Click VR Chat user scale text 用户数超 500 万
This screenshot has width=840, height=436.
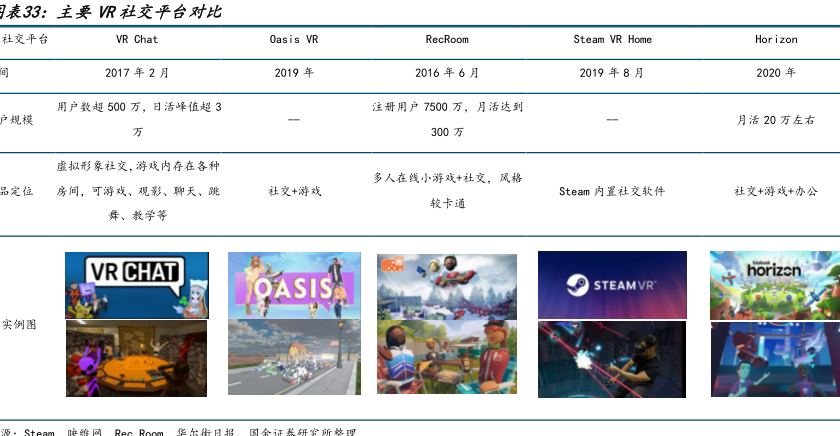pos(99,107)
